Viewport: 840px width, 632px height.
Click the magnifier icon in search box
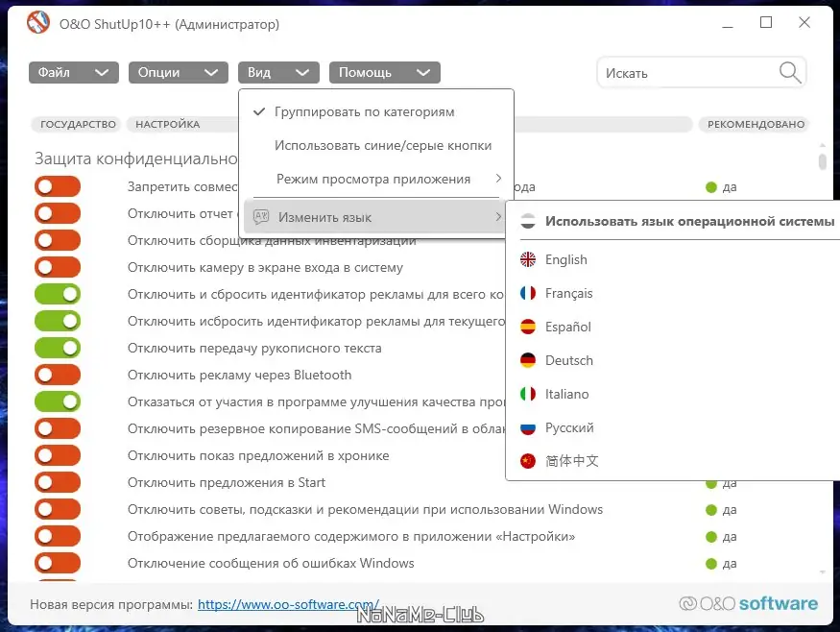coord(790,72)
